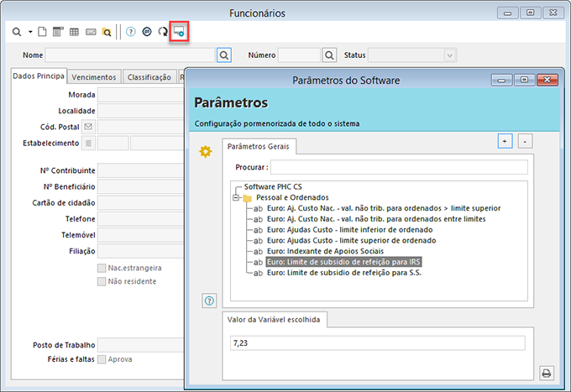Screen dimensions: 571x392
Task: Close the Parâmetros do Software window
Action: point(547,80)
